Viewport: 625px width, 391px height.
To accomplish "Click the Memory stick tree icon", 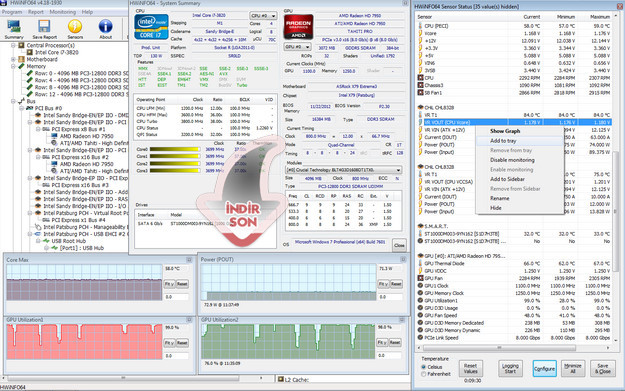I will coord(22,66).
